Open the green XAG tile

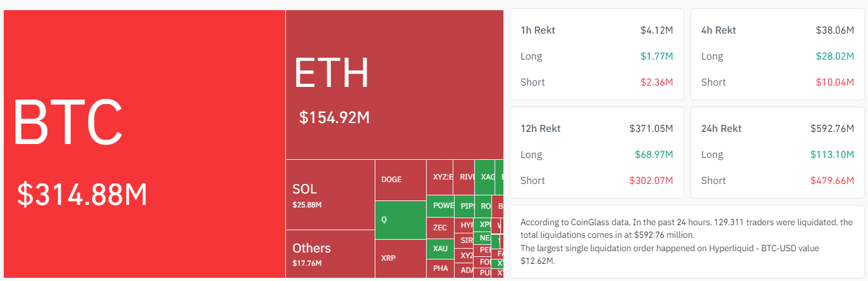pos(486,177)
